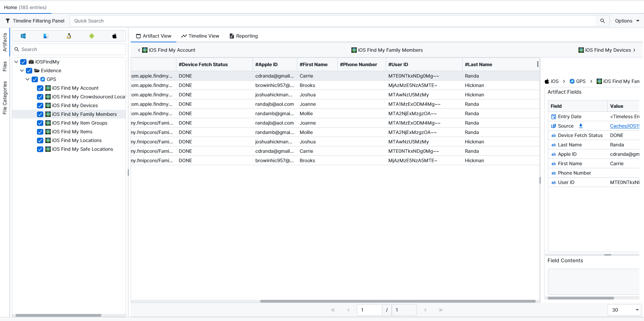This screenshot has width=644, height=321.
Task: Open the Timeline Filtering Panel
Action: pos(35,21)
